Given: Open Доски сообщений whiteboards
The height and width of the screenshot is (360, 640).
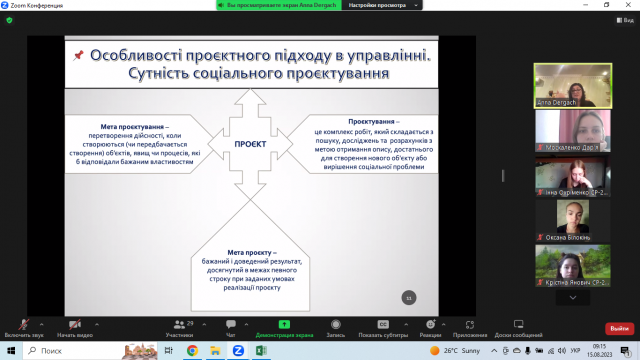Looking at the screenshot, I should click(518, 328).
